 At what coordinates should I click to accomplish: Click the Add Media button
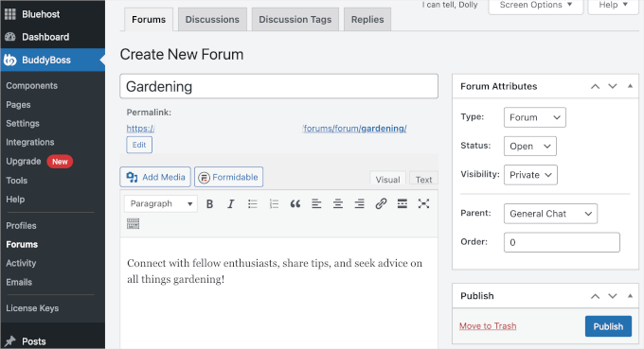tap(155, 177)
